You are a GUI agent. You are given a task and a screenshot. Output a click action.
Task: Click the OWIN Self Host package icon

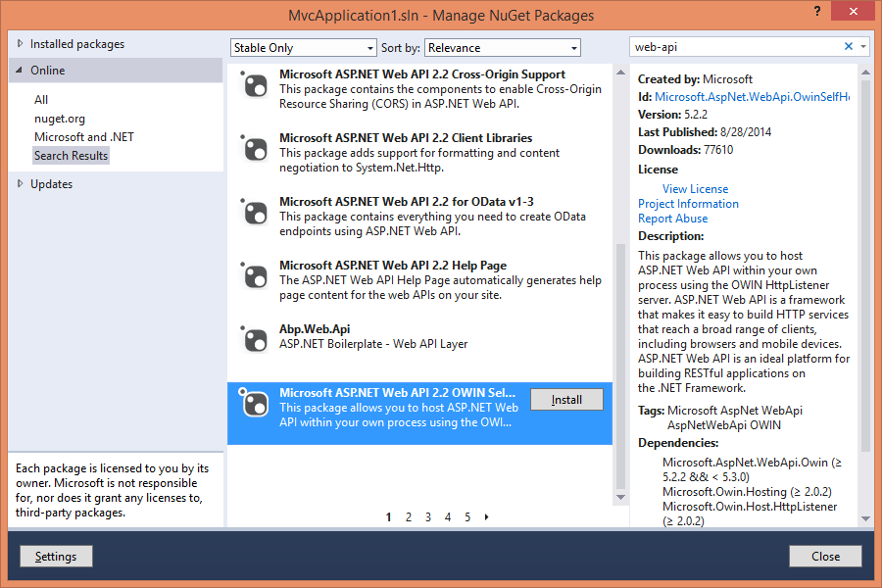pyautogui.click(x=255, y=404)
